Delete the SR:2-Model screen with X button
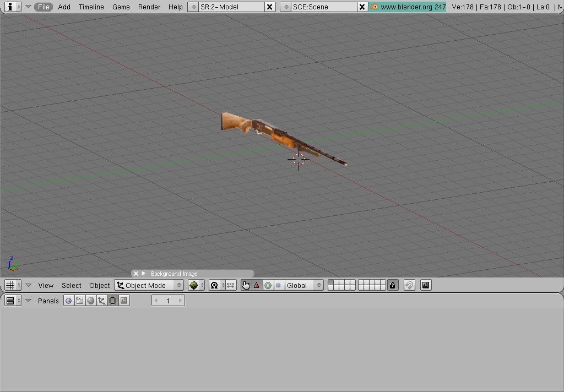This screenshot has width=564, height=392. pos(269,7)
